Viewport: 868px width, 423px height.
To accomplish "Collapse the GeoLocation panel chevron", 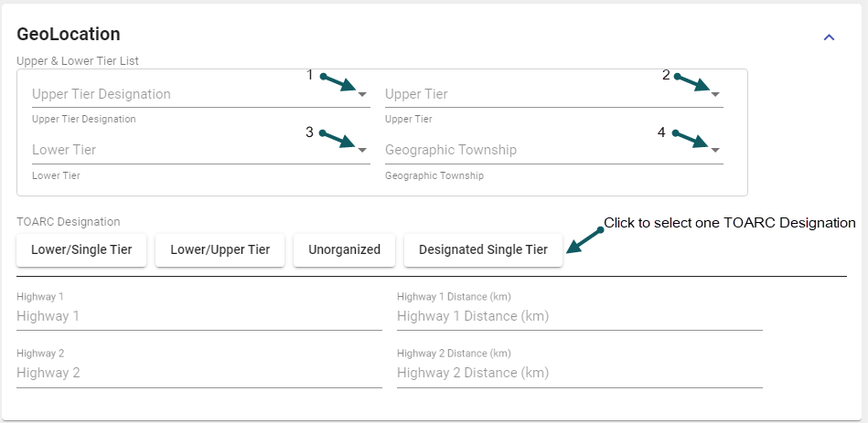I will coord(830,37).
